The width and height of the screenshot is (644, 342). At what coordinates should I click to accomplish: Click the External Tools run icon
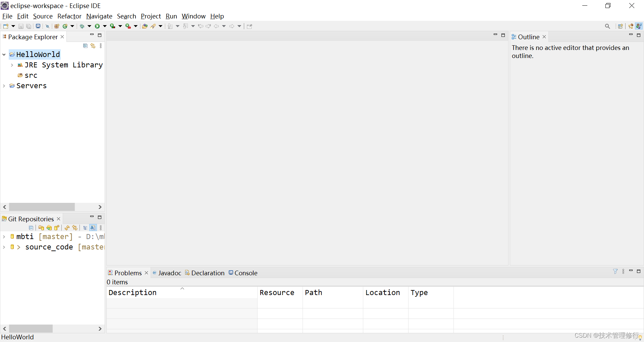click(x=128, y=26)
